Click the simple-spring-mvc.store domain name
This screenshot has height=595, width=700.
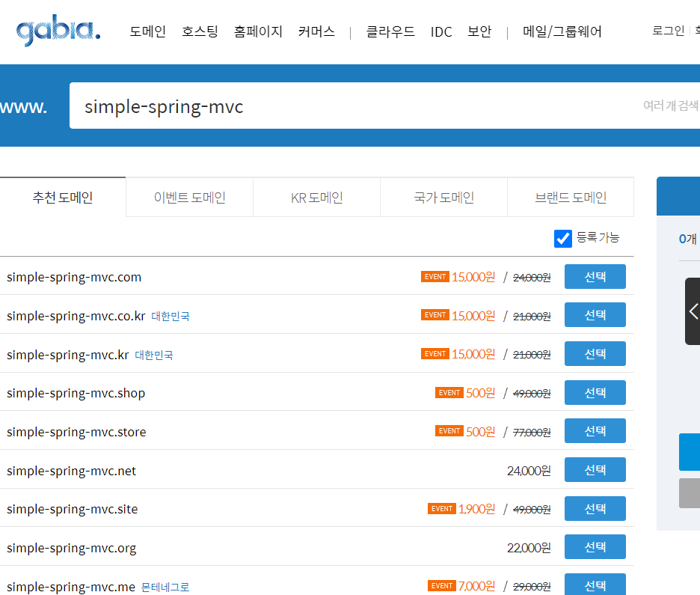(76, 433)
